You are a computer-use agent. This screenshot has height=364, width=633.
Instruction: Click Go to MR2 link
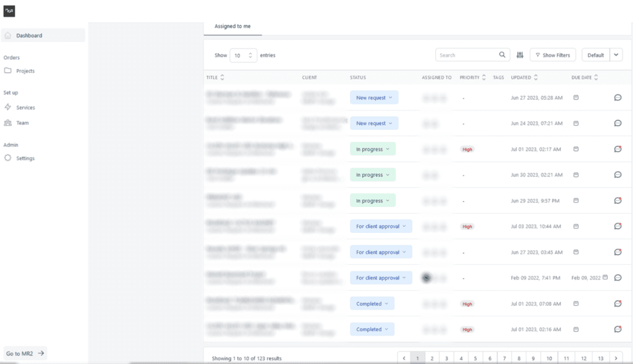point(25,353)
